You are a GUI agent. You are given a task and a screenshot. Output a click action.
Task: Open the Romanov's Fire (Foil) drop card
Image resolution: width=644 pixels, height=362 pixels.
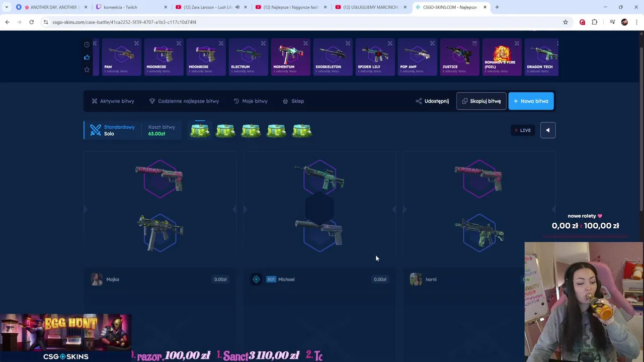502,57
